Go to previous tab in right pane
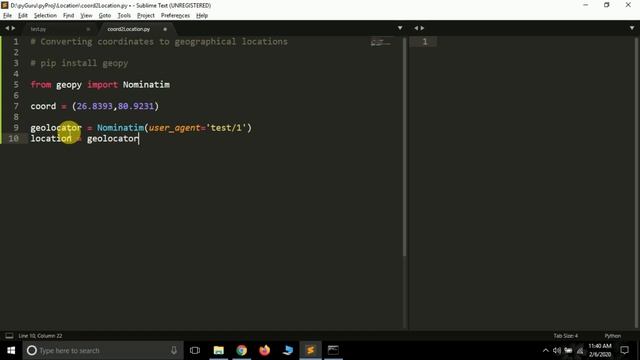Screen dimensions: 640x360 (416, 28)
